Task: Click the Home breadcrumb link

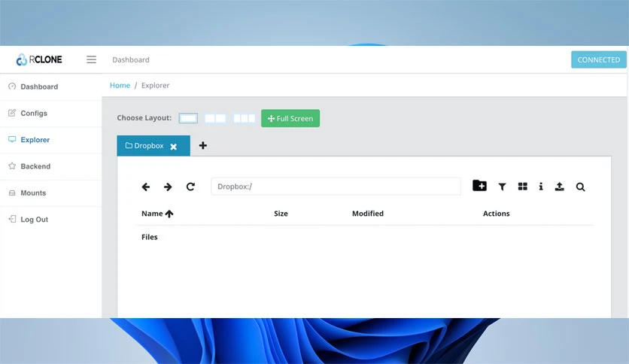Action: pos(120,86)
